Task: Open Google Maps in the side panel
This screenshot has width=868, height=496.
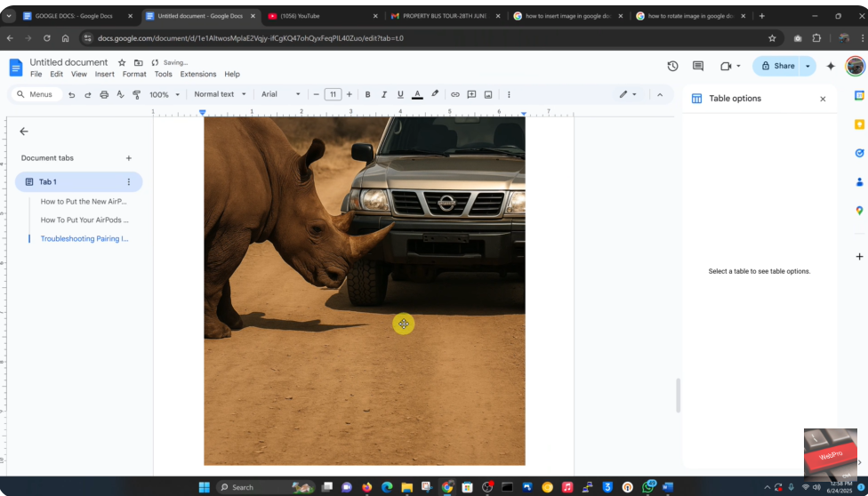Action: 859,211
